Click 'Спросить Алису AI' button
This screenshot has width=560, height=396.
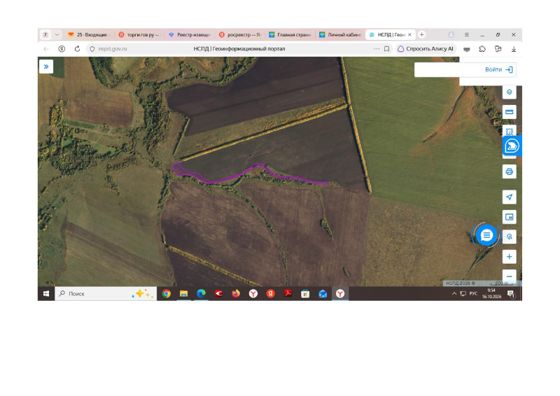[425, 49]
